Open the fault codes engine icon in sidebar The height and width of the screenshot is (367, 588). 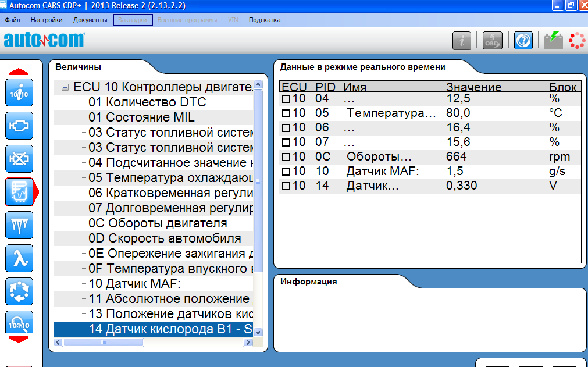(19, 125)
